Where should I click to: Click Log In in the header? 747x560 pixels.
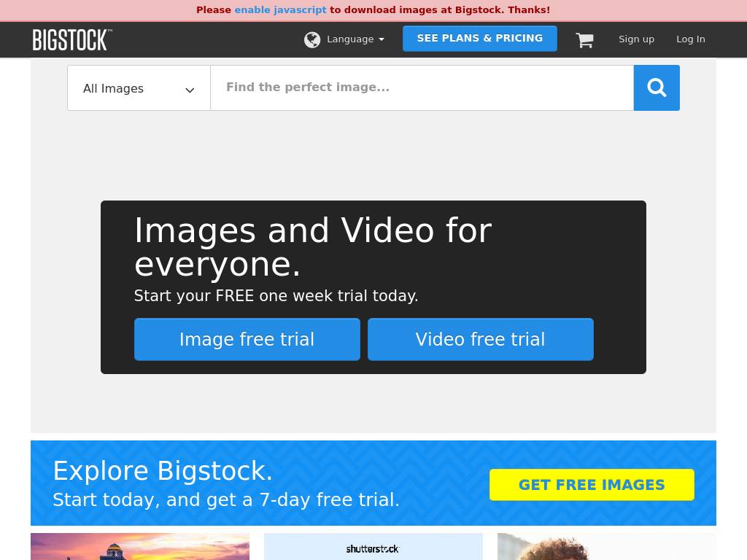pyautogui.click(x=690, y=39)
